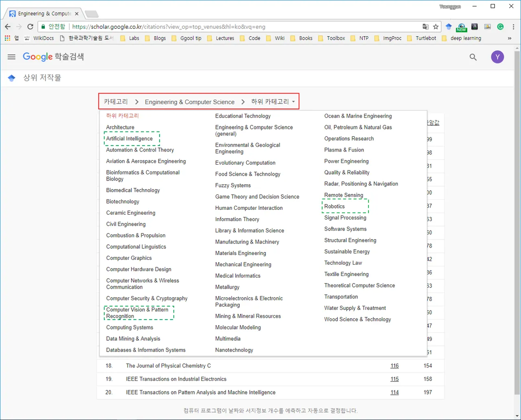Open the Code bookmark folder
Screen dimensions: 521x420
pos(250,38)
